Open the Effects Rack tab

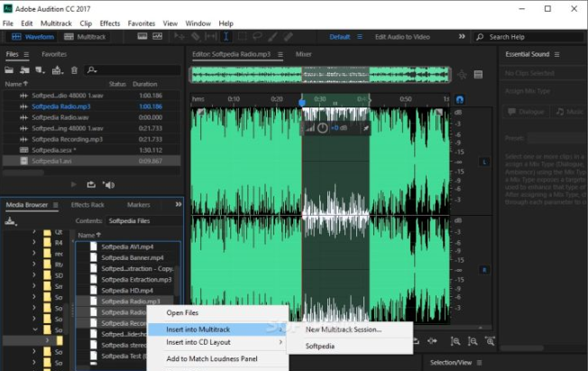pyautogui.click(x=87, y=205)
